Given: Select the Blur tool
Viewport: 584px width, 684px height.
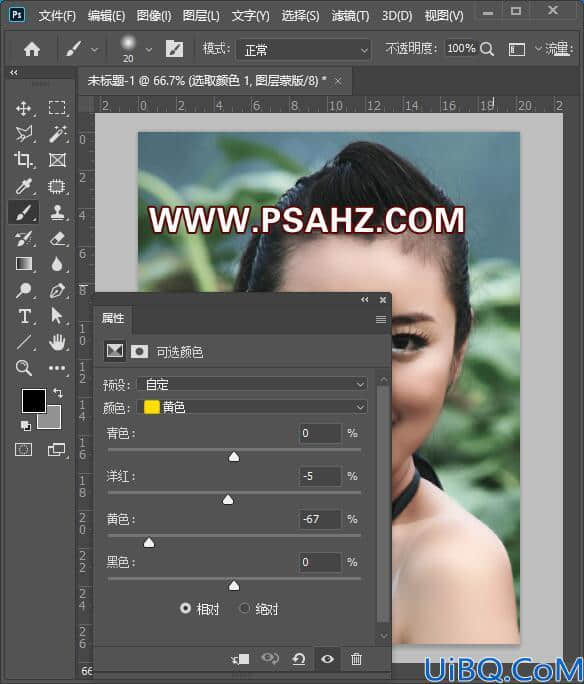Looking at the screenshot, I should (57, 264).
